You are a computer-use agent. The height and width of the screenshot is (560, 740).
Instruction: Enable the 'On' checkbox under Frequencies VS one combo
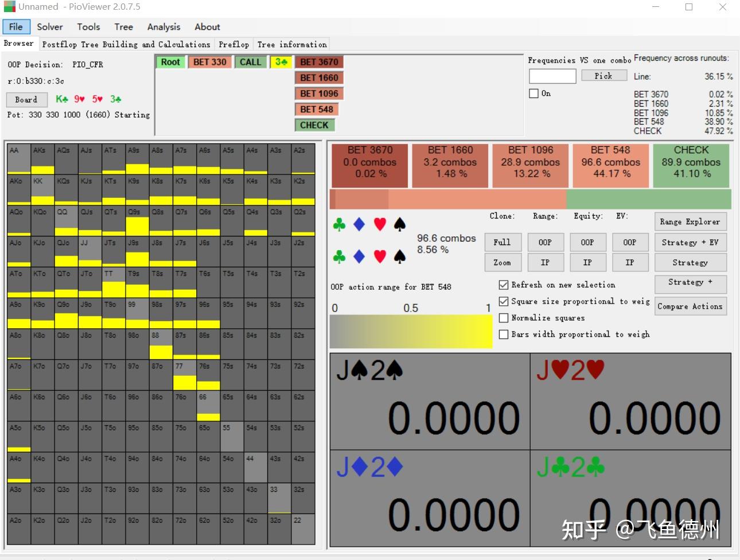click(533, 93)
